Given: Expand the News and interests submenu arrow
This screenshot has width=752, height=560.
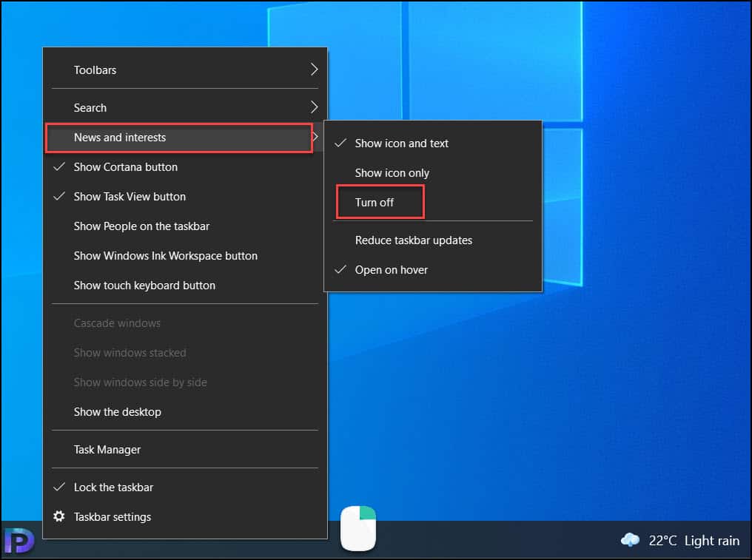Looking at the screenshot, I should 315,137.
